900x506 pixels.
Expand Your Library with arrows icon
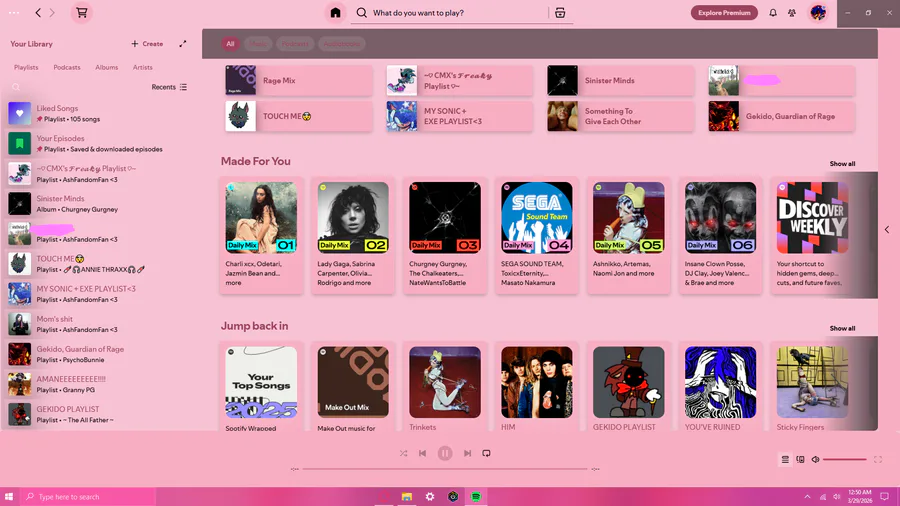(x=183, y=44)
